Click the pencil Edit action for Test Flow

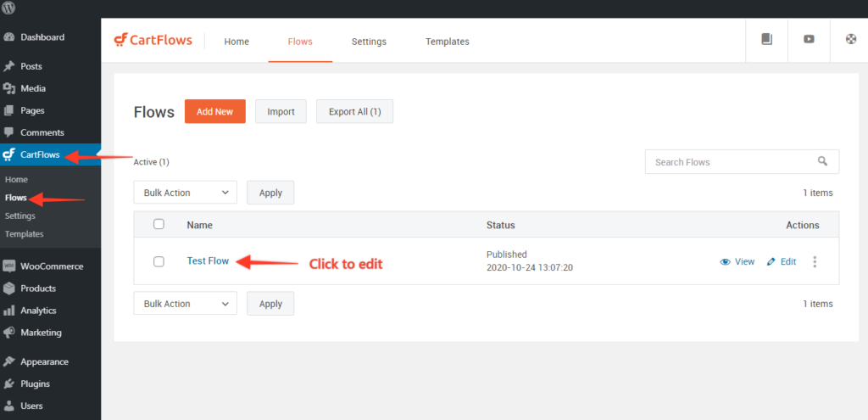coord(781,261)
